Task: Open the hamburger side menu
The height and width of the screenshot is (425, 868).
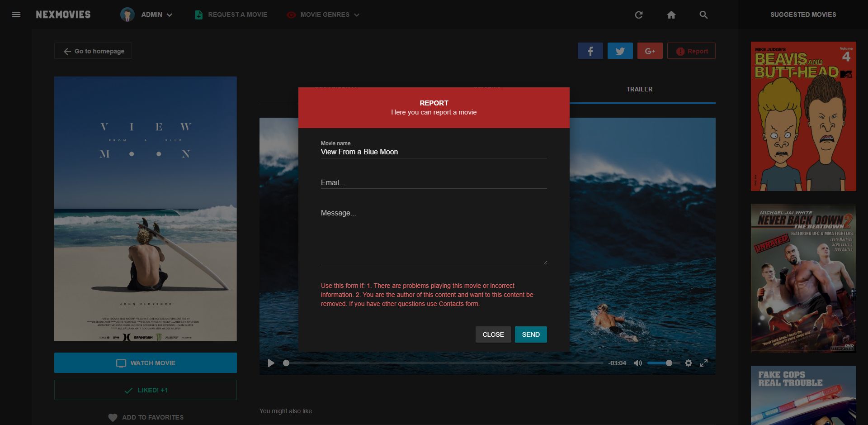Action: 16,14
